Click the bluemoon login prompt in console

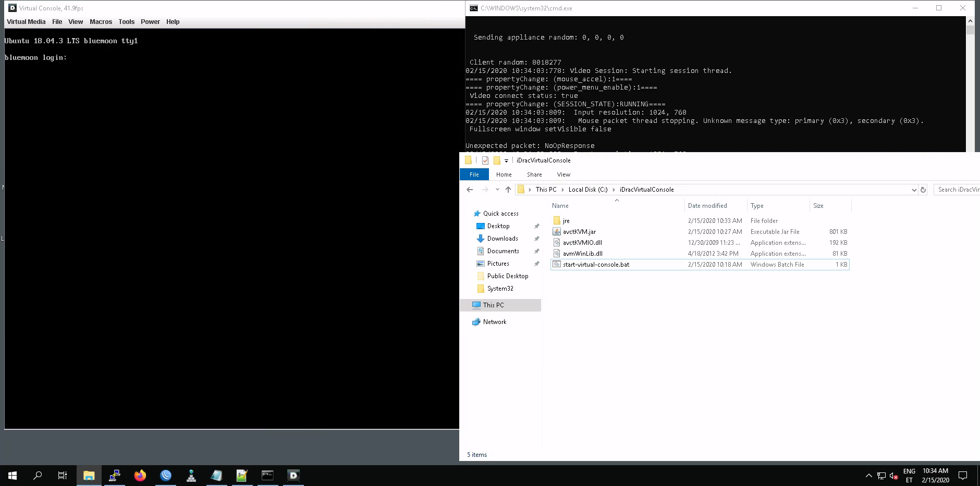click(35, 58)
